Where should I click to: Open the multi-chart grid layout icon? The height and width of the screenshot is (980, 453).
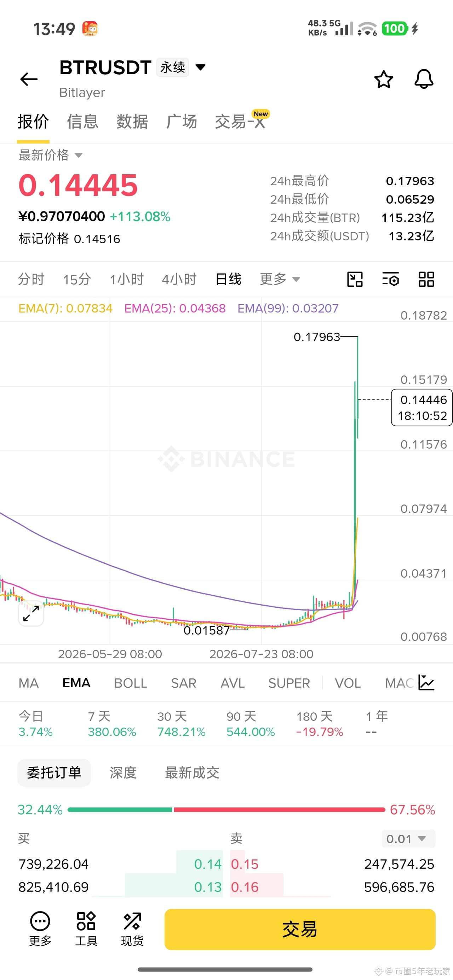tap(426, 279)
